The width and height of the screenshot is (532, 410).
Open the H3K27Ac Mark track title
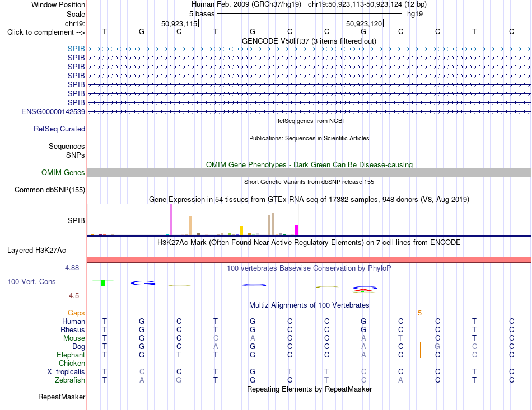(x=309, y=242)
